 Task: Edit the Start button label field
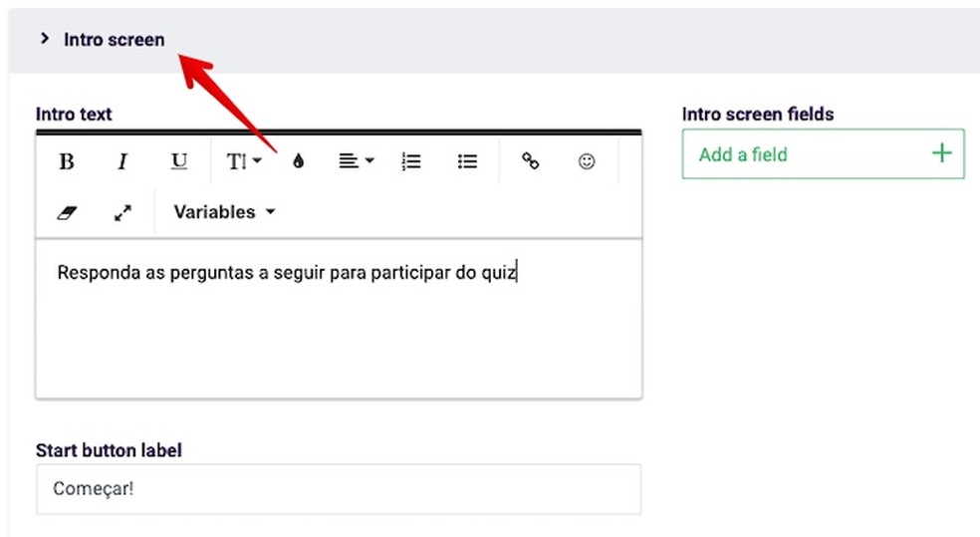339,489
